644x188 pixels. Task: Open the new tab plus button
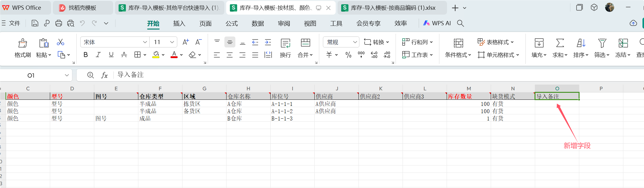coord(455,8)
